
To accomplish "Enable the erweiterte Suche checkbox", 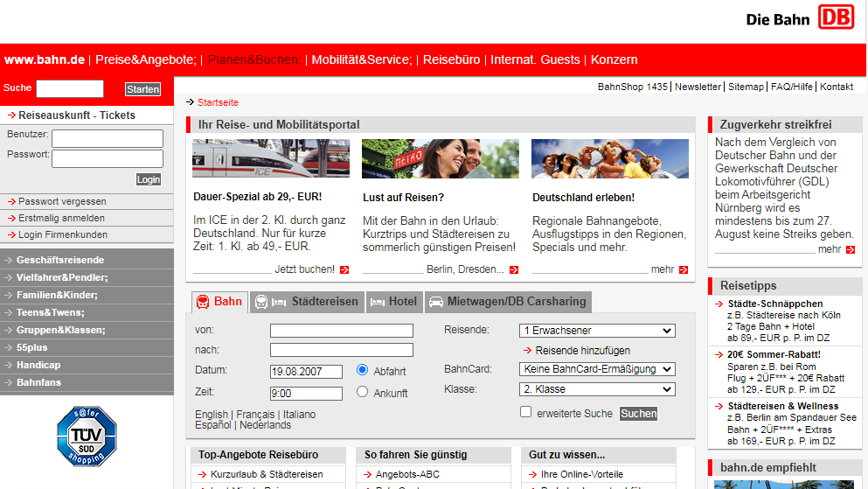I will (x=525, y=412).
